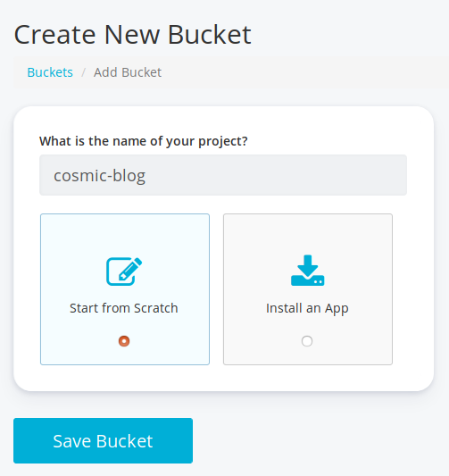Click the Start from Scratch label text

coord(124,308)
